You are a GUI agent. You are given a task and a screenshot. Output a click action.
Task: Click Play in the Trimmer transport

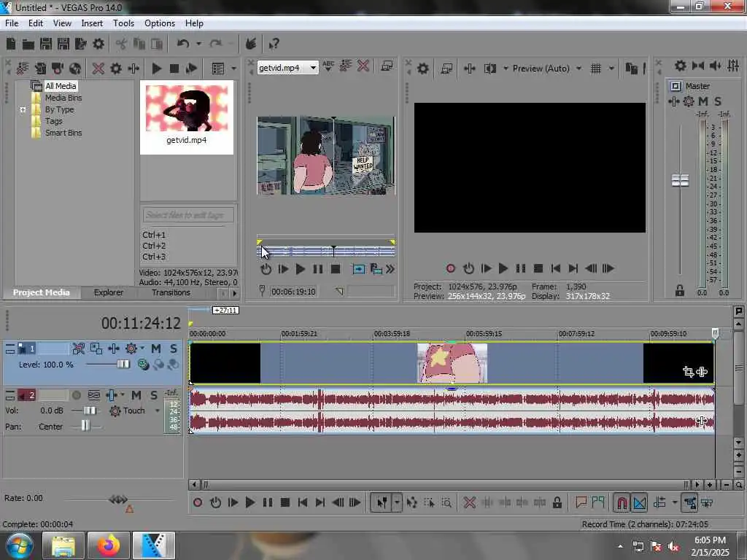[300, 270]
